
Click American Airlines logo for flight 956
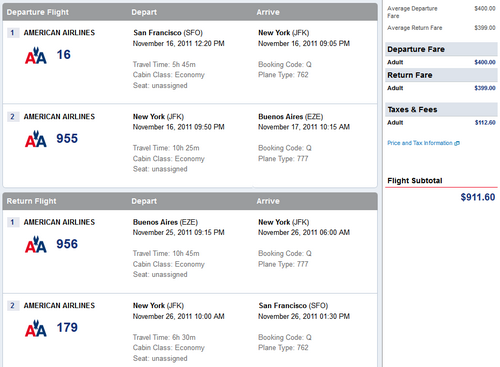tap(36, 244)
